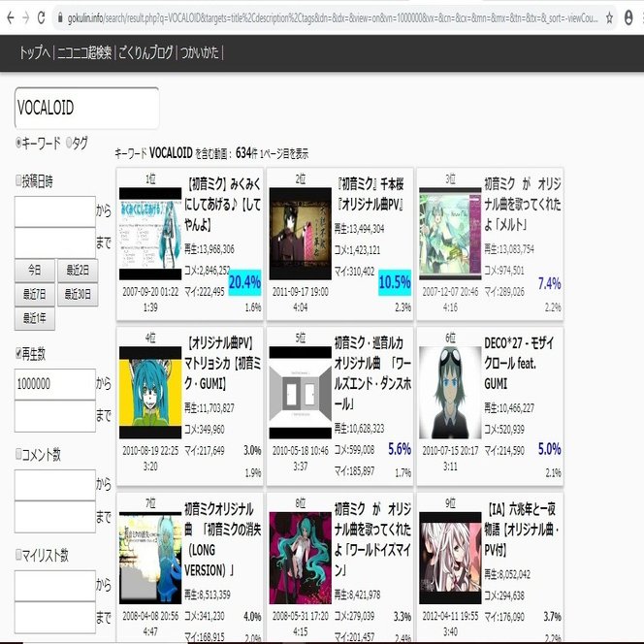The width and height of the screenshot is (644, 644).
Task: Click the 7.4% rate on メルト card
Action: [550, 283]
